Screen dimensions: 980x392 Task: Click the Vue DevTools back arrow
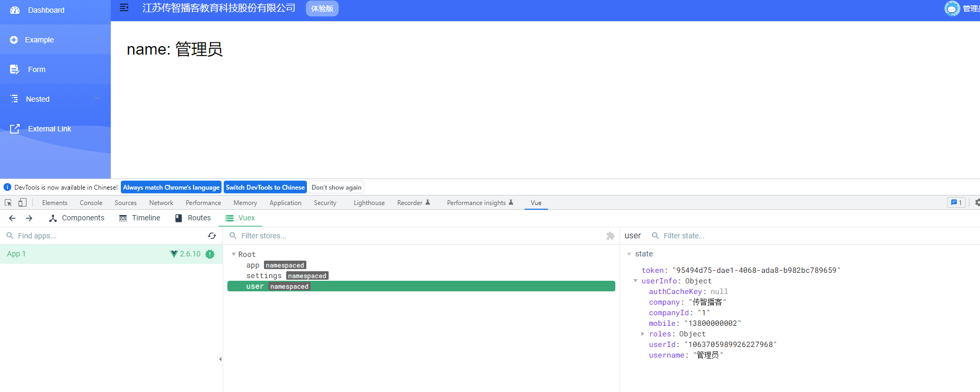point(12,218)
